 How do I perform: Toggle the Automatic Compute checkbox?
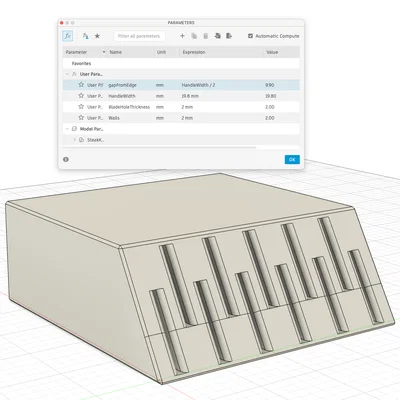click(250, 36)
